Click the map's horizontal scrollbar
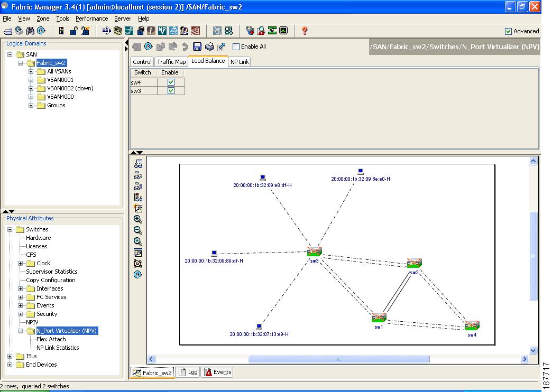The height and width of the screenshot is (392, 552). (338, 359)
